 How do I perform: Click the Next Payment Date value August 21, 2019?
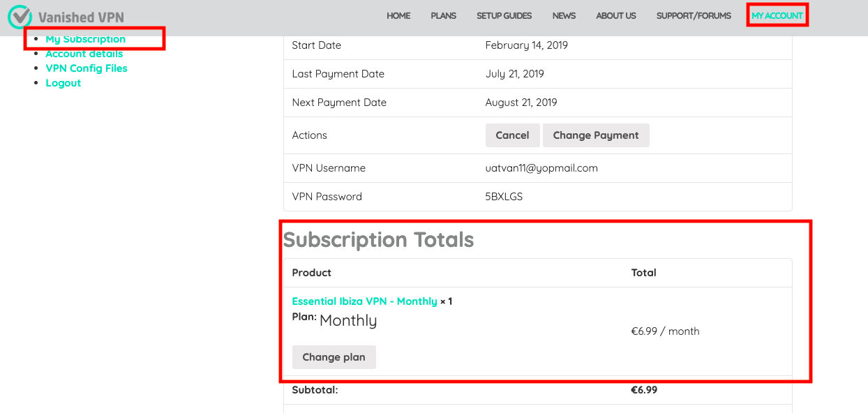point(521,103)
